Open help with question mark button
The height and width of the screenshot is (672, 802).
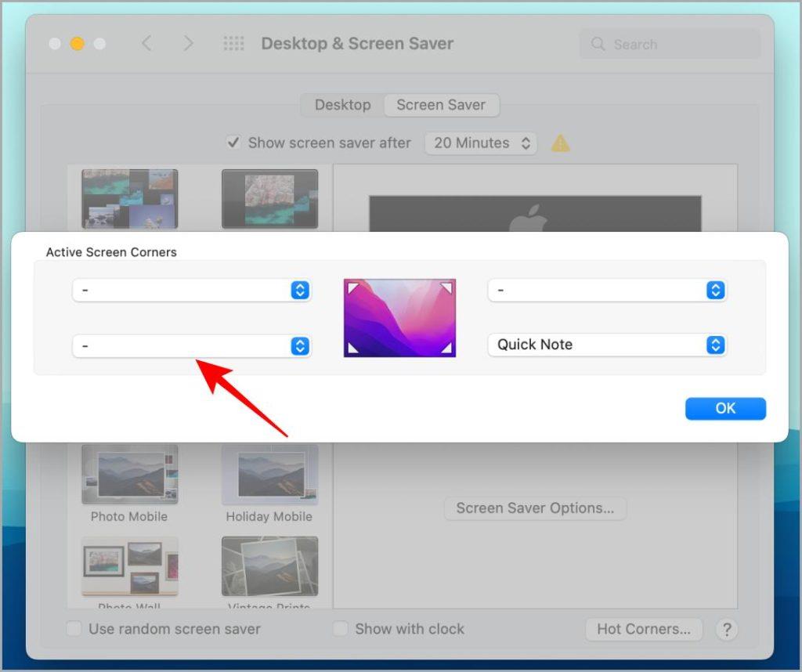point(727,630)
